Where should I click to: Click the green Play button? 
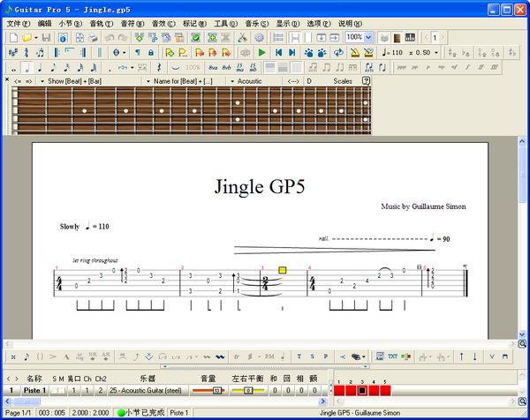tap(262, 53)
